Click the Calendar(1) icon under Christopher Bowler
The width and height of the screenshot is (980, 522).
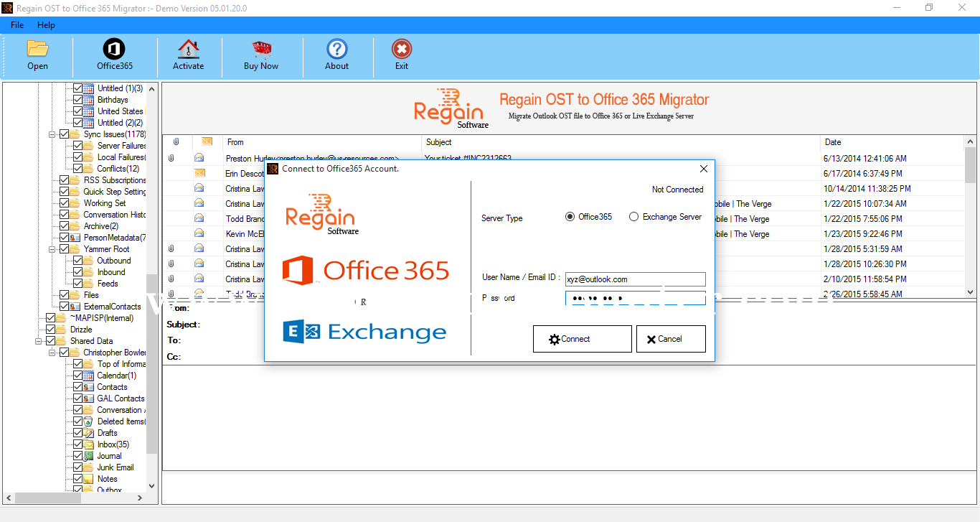coord(89,376)
